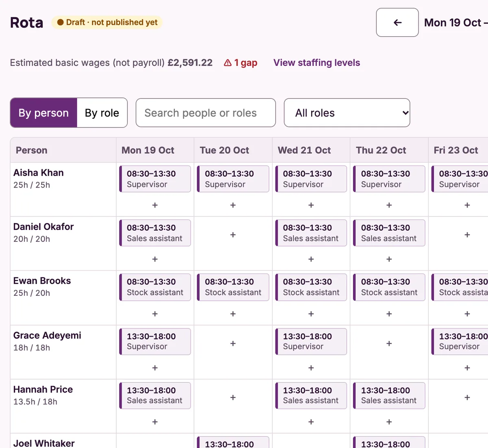Image resolution: width=488 pixels, height=448 pixels.
Task: Add shift for Ewan Brooks on Mon 19 Oct
Action: click(155, 314)
